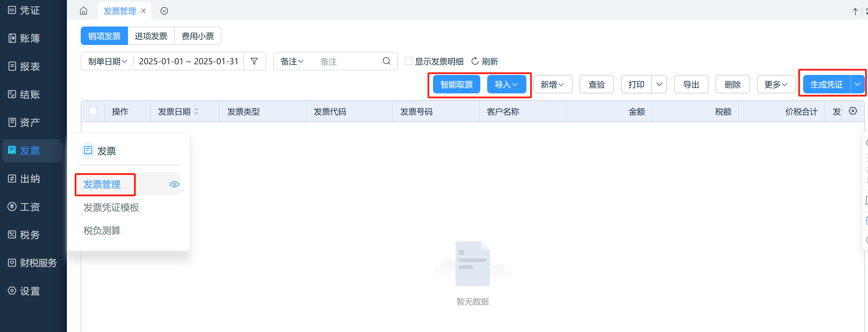The height and width of the screenshot is (332, 868).
Task: Open dropdown arrow next to 打印
Action: 659,84
